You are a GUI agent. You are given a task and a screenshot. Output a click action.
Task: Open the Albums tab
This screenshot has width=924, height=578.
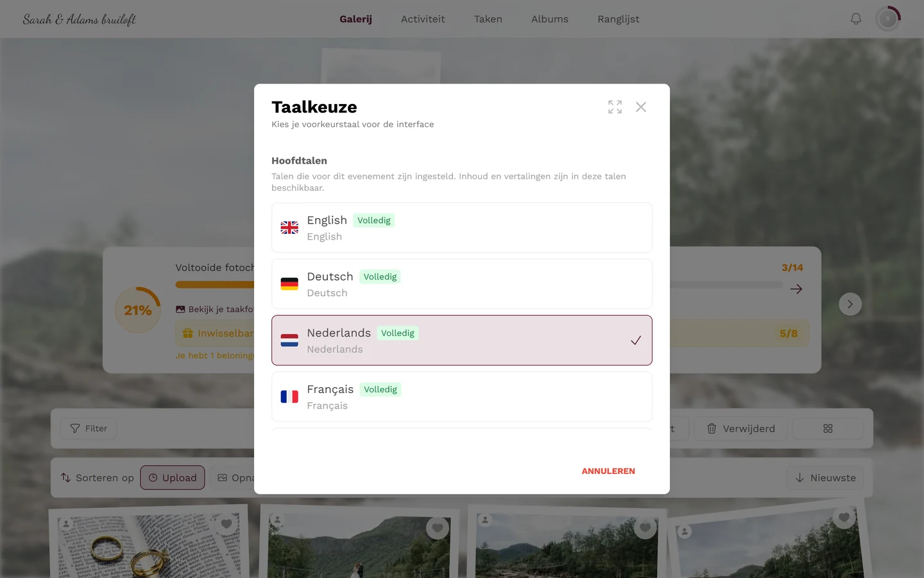(550, 19)
